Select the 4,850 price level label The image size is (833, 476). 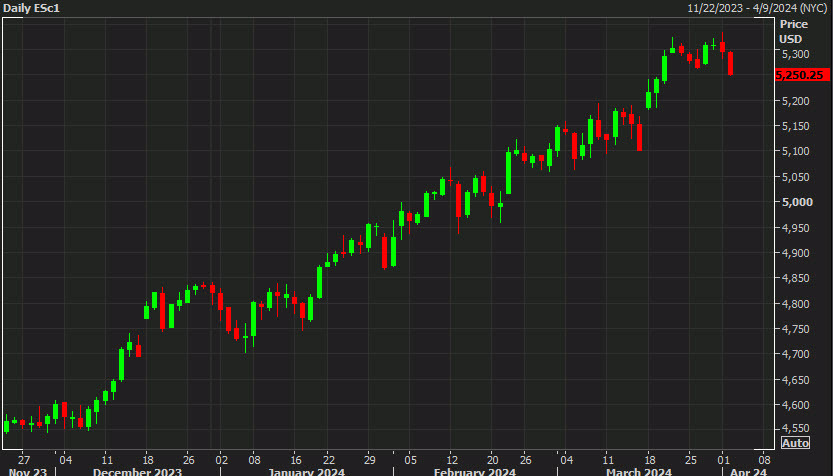coord(795,278)
